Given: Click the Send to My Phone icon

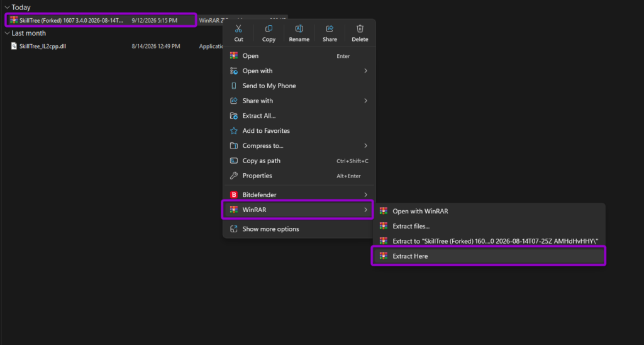Looking at the screenshot, I should (234, 86).
